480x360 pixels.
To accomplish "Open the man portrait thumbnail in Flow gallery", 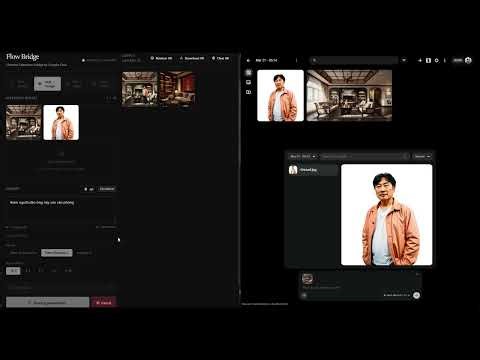I will [280, 95].
